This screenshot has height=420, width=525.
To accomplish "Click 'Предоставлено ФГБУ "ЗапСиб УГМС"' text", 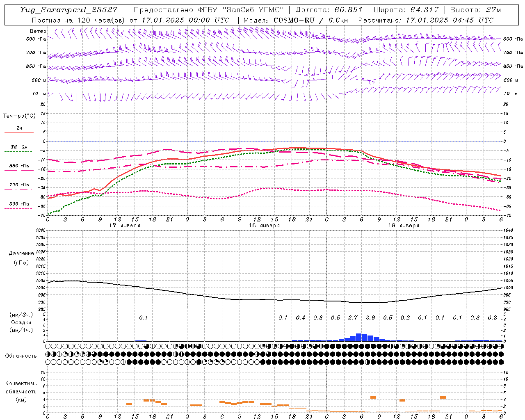I will click(209, 10).
